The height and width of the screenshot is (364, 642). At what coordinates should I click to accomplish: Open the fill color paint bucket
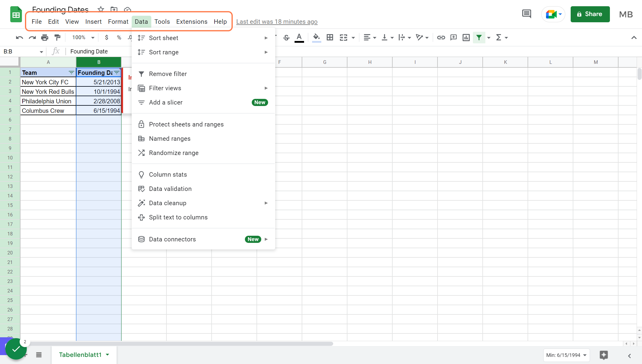(x=317, y=37)
